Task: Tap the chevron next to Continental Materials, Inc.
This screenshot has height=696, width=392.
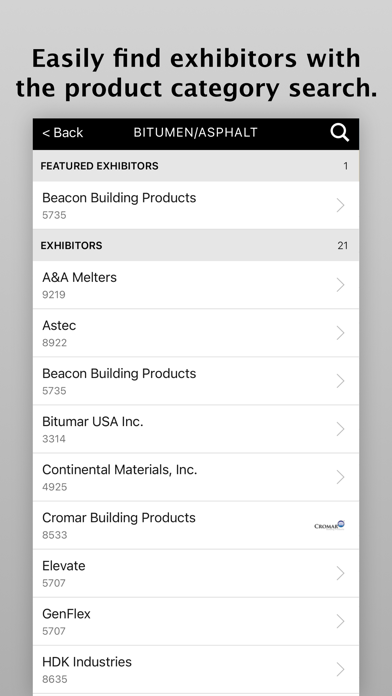Action: [x=341, y=477]
